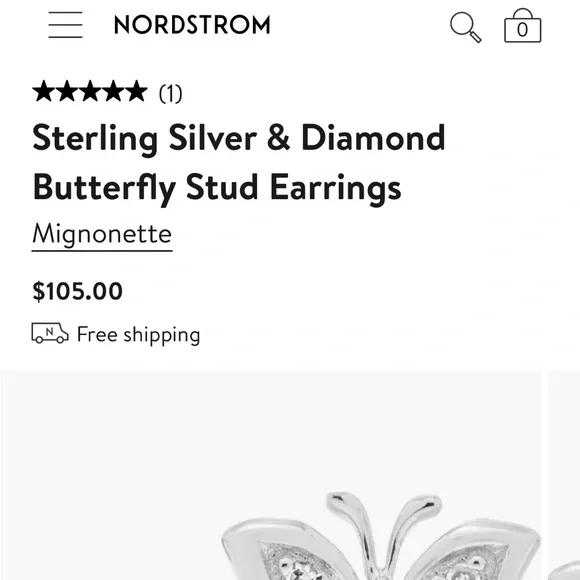Click the bag item count 0
Image resolution: width=580 pixels, height=580 pixels.
tap(522, 30)
